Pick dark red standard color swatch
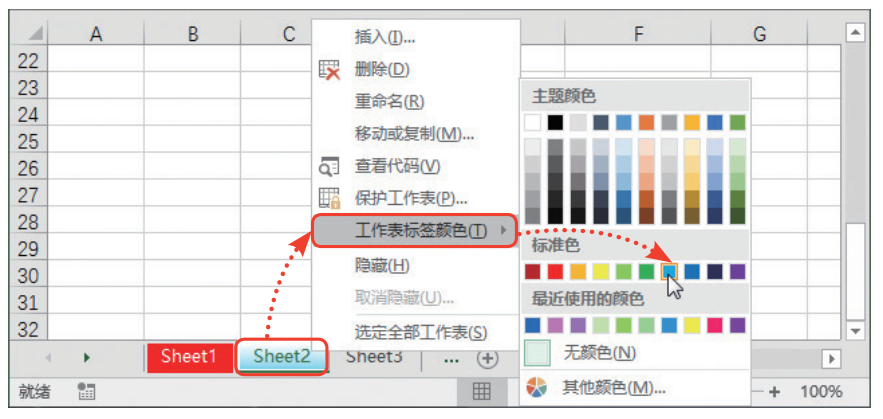The width and height of the screenshot is (883, 419). click(532, 272)
